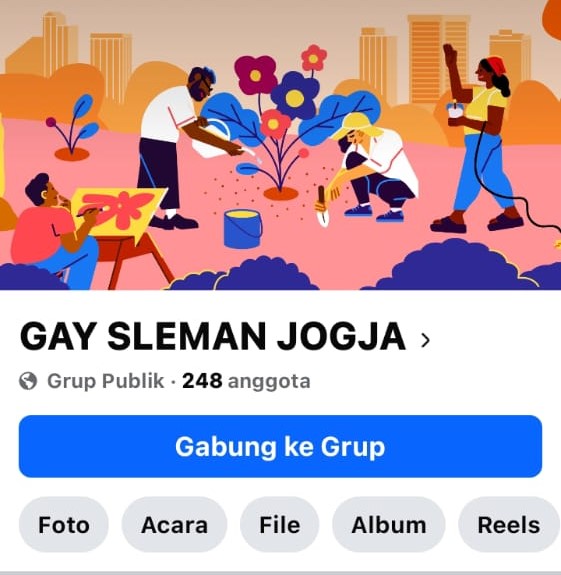
Task: Click the painter's yellow canvas in cover
Action: tap(119, 213)
